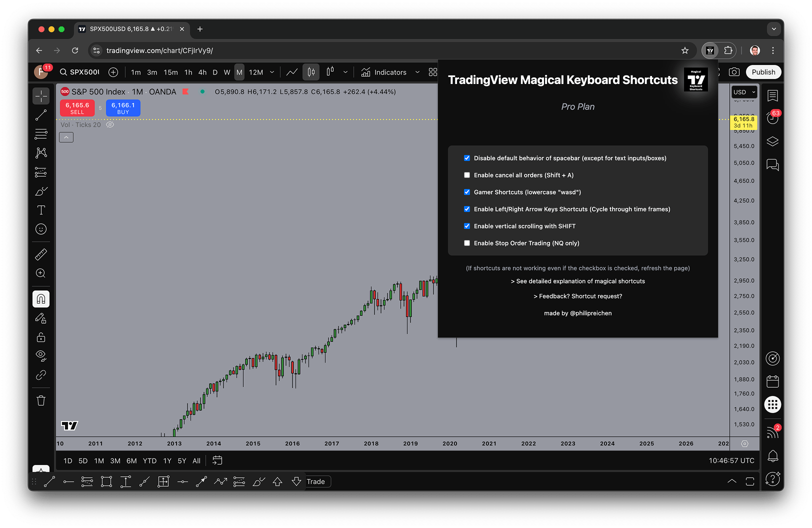Open the forecasting and measurement tools
The width and height of the screenshot is (812, 528).
point(41,172)
